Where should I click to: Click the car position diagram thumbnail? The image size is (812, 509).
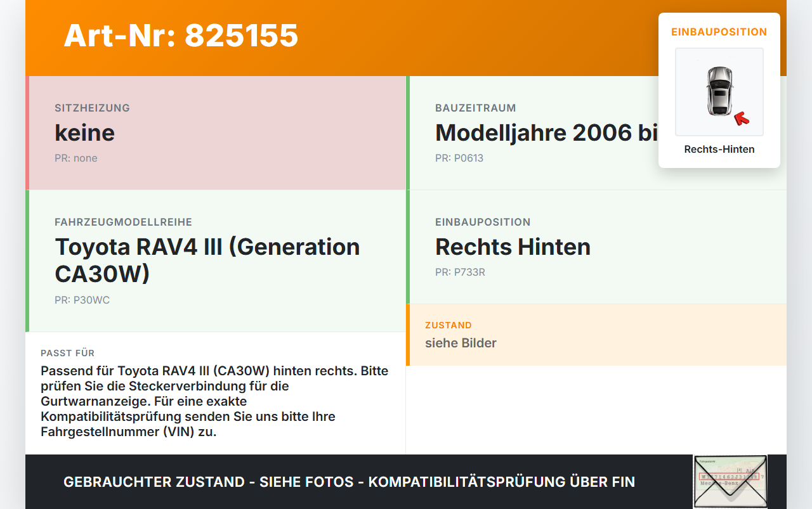pos(719,92)
